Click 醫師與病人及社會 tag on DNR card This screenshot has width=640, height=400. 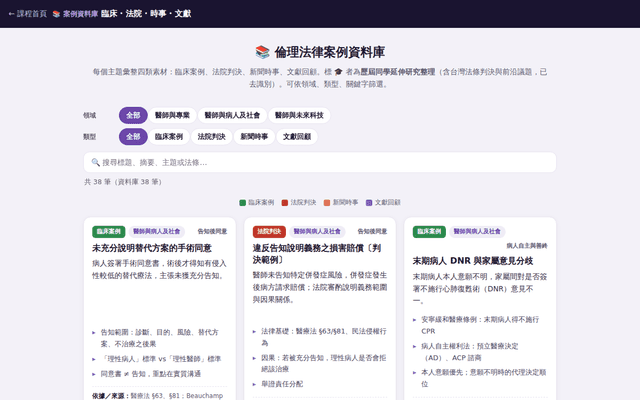(x=477, y=231)
